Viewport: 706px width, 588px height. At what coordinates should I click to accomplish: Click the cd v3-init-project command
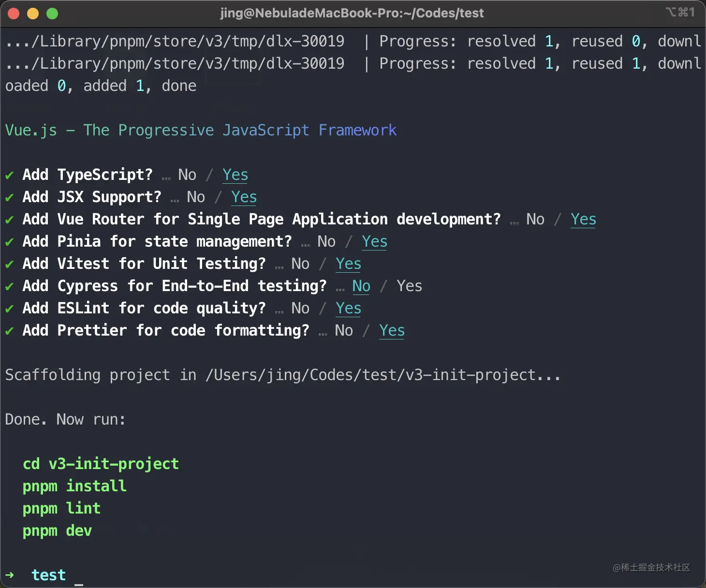pos(101,464)
